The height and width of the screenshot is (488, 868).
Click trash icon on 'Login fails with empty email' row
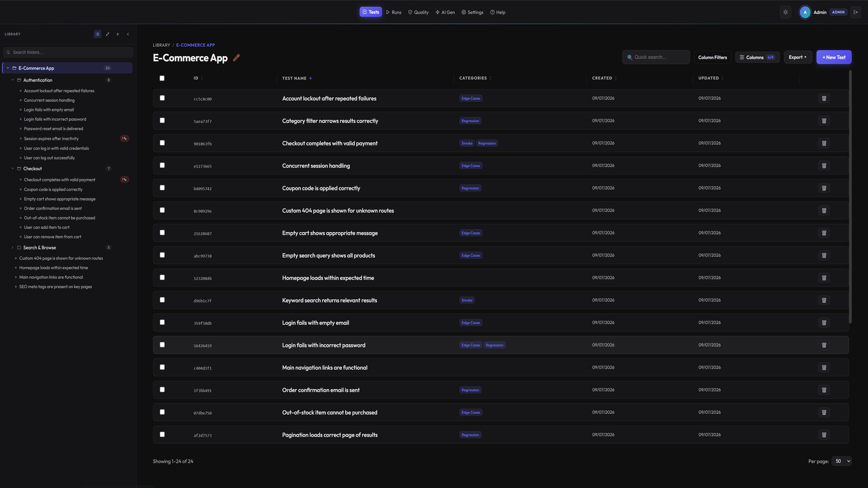click(824, 323)
